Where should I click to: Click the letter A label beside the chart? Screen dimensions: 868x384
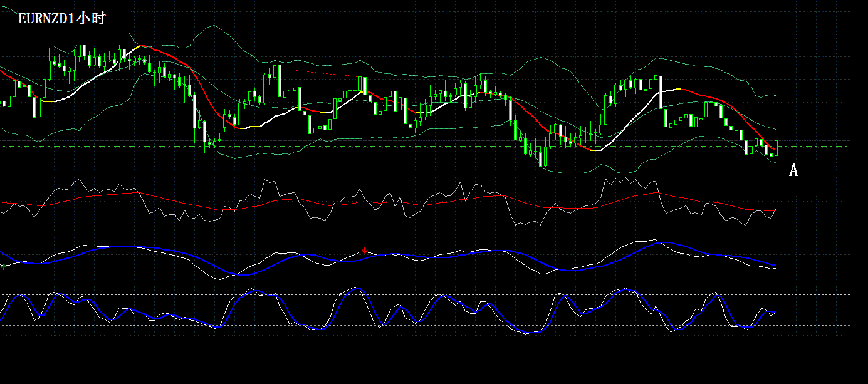(793, 170)
